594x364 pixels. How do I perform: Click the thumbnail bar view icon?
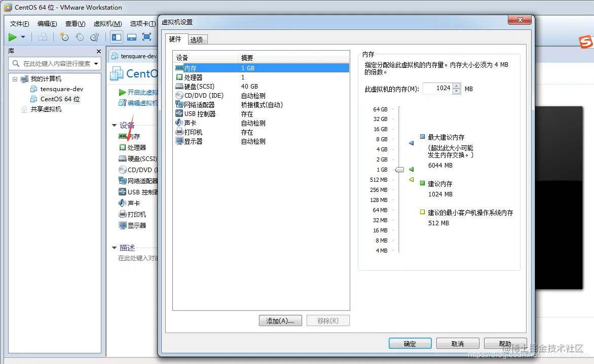[x=131, y=37]
